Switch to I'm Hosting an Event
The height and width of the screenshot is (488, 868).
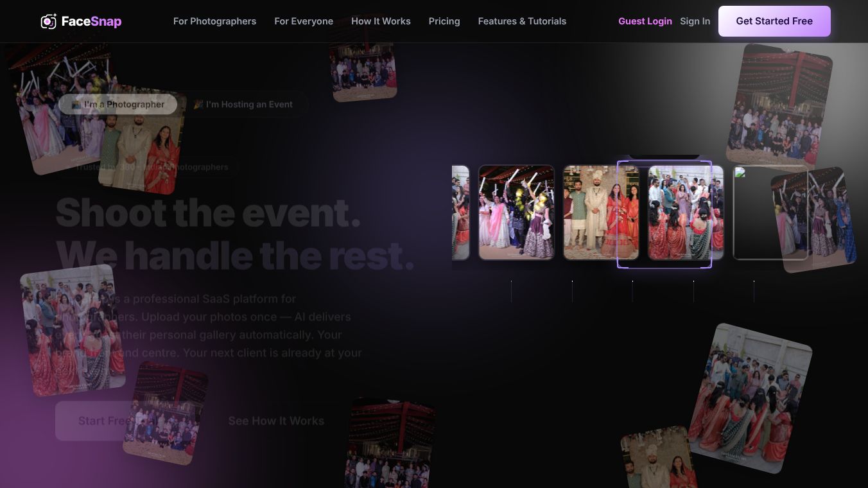243,104
